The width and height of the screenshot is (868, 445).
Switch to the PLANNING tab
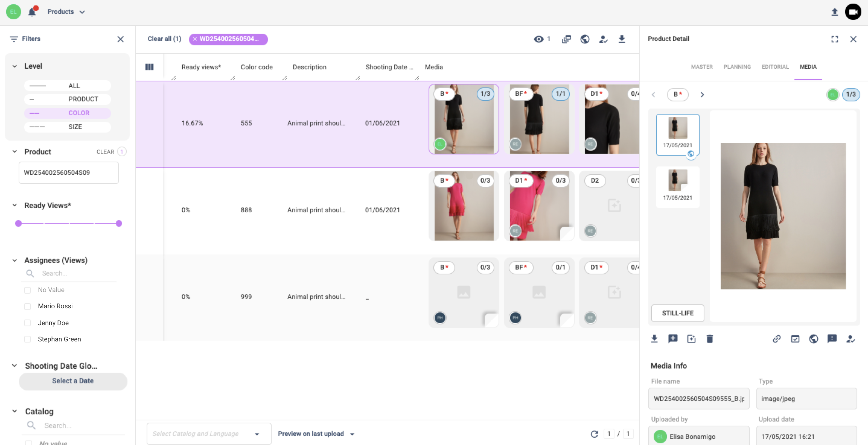click(737, 67)
